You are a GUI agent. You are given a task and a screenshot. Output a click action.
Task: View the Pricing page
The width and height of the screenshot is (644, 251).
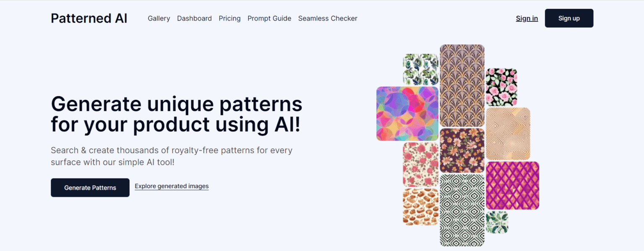point(229,18)
